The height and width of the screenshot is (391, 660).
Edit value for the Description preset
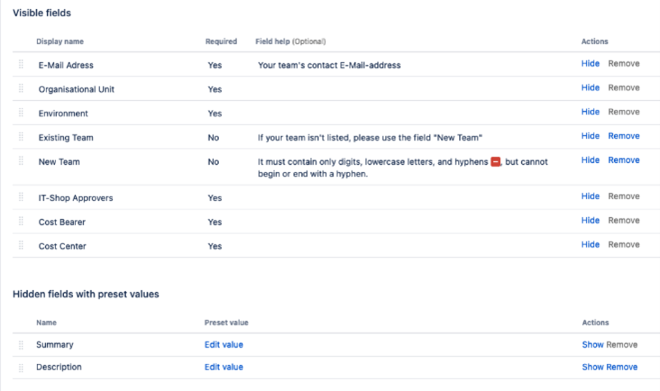(x=224, y=367)
